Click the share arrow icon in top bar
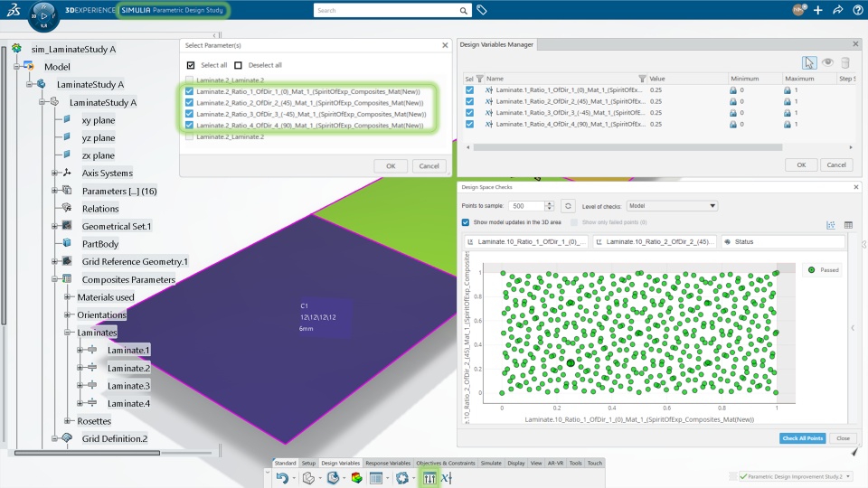 837,10
